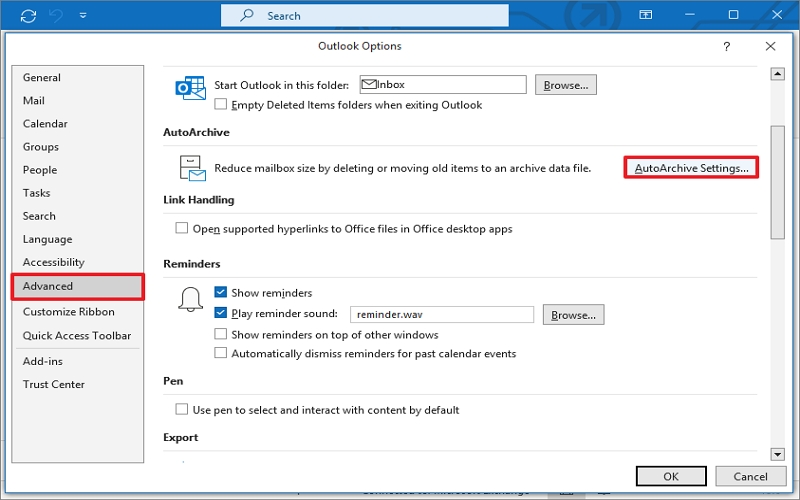
Task: Click the Outlook start folder icon
Action: [191, 88]
